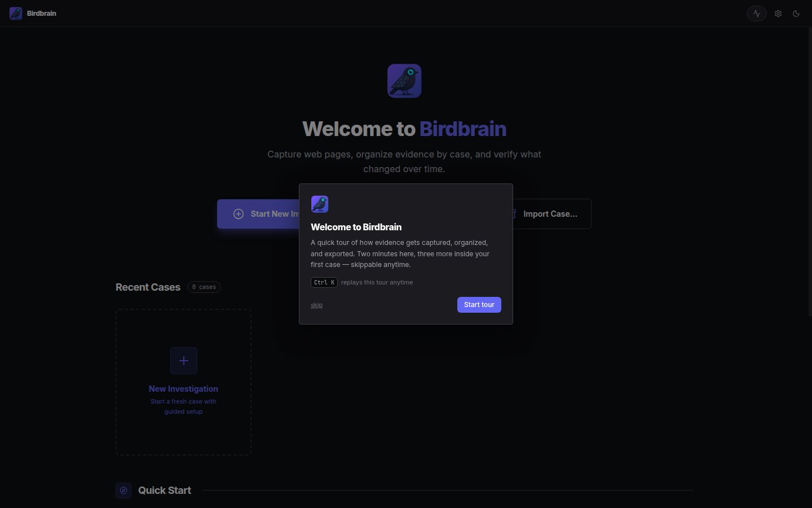Click the Welcome to Birdbrain dialog title
Viewport: 812px width, 508px height.
click(356, 227)
